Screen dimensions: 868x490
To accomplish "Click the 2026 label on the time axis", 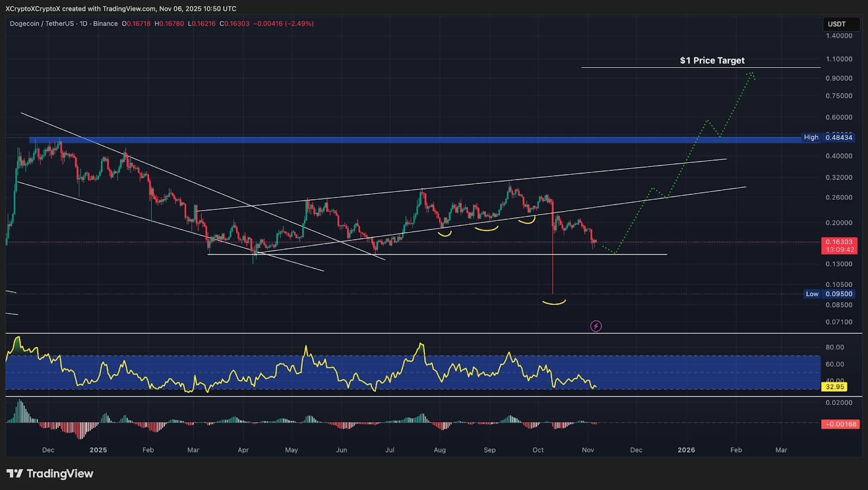I will 687,450.
